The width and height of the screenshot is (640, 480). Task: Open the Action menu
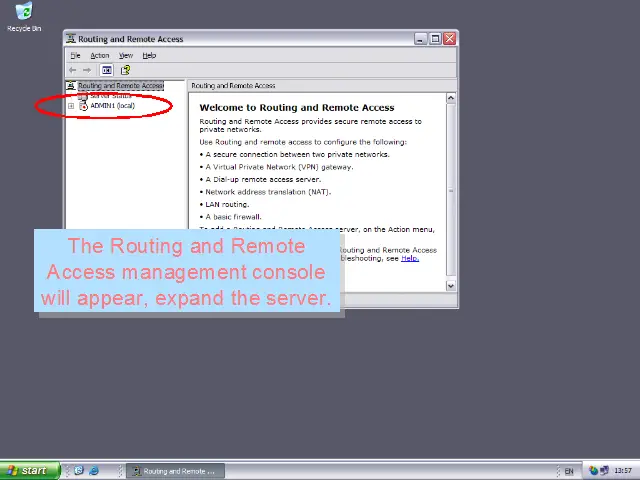point(99,55)
